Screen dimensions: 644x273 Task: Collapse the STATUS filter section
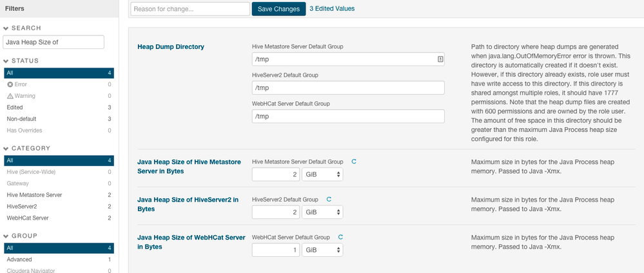pos(6,61)
